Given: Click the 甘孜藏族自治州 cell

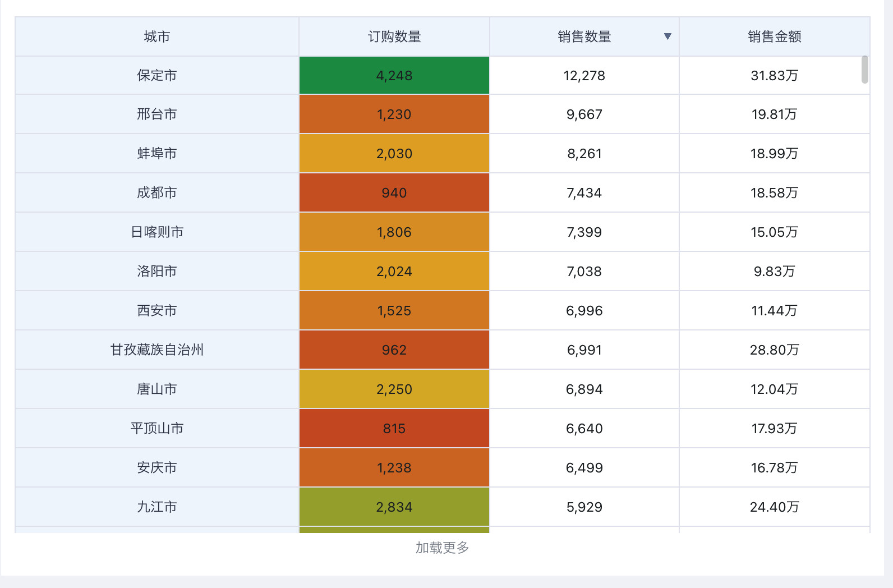Looking at the screenshot, I should (x=157, y=350).
